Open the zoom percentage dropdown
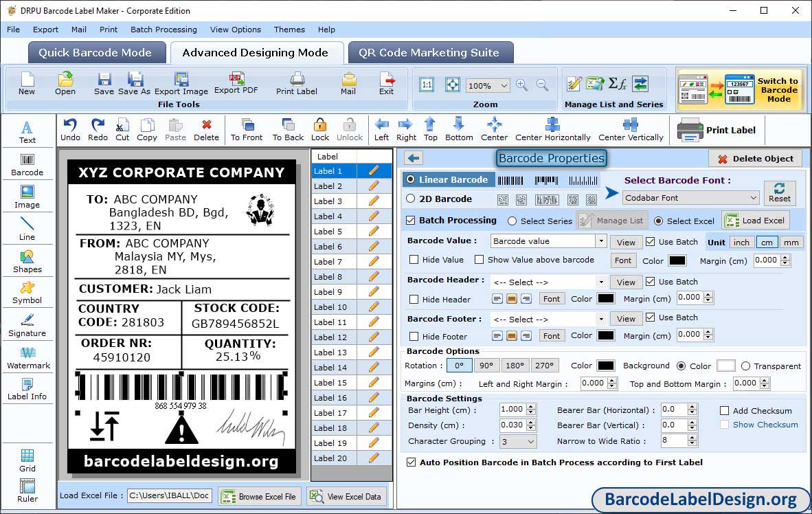The width and height of the screenshot is (812, 514). pos(487,85)
